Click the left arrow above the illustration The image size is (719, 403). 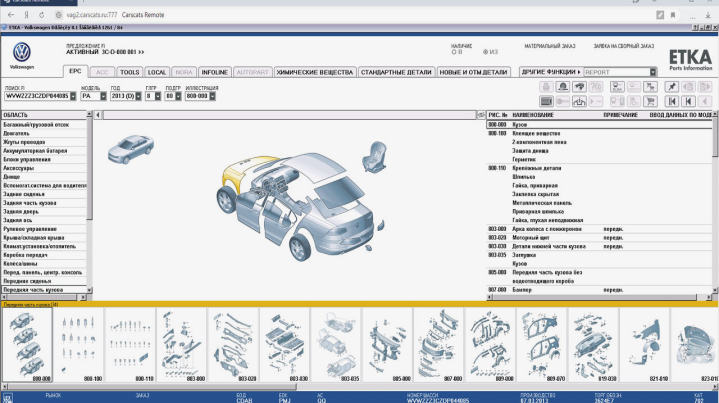click(x=98, y=115)
